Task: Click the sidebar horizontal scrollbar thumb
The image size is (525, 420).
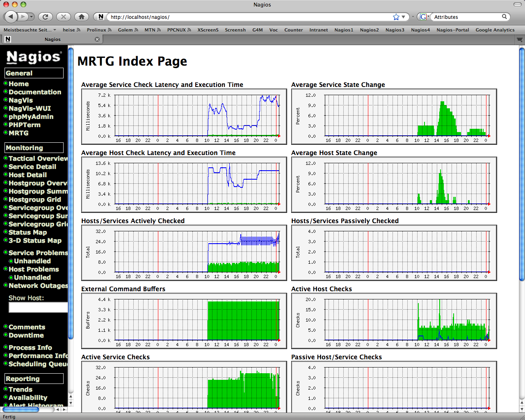Action: 21,409
